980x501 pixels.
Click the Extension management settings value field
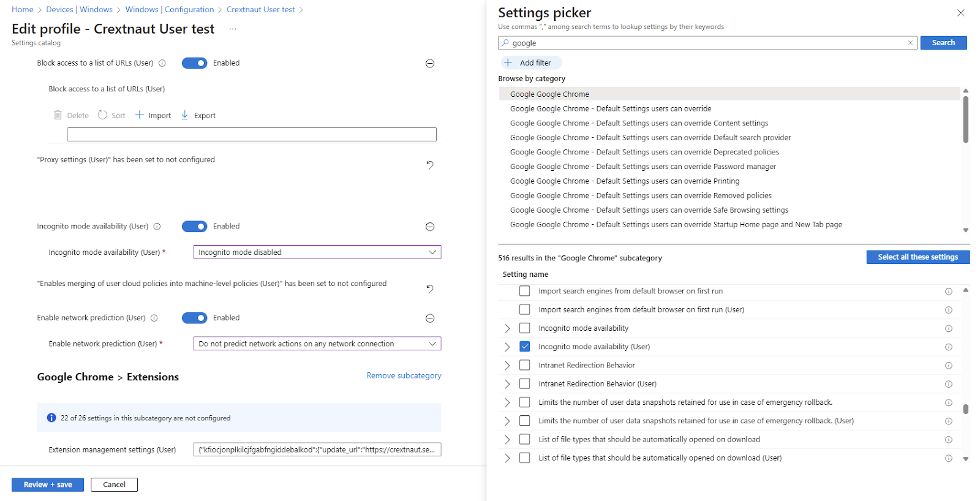(x=317, y=450)
